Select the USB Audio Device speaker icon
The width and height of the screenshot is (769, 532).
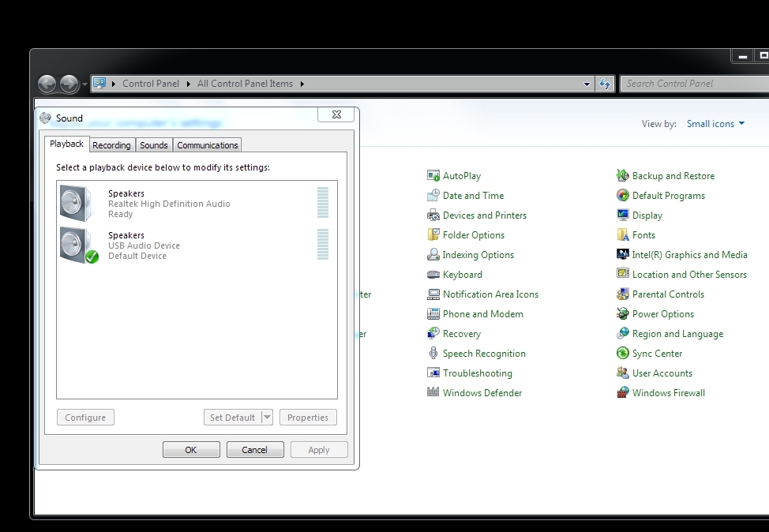pyautogui.click(x=78, y=245)
